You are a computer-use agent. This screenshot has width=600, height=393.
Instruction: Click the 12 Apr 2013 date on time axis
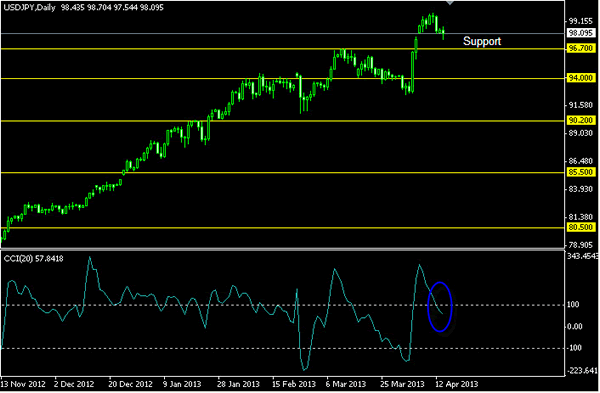coord(457,384)
